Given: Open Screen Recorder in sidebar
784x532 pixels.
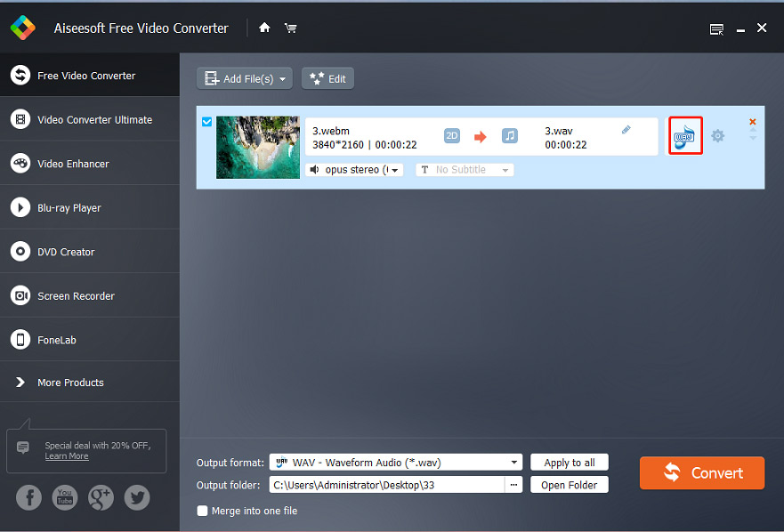Looking at the screenshot, I should pyautogui.click(x=90, y=295).
